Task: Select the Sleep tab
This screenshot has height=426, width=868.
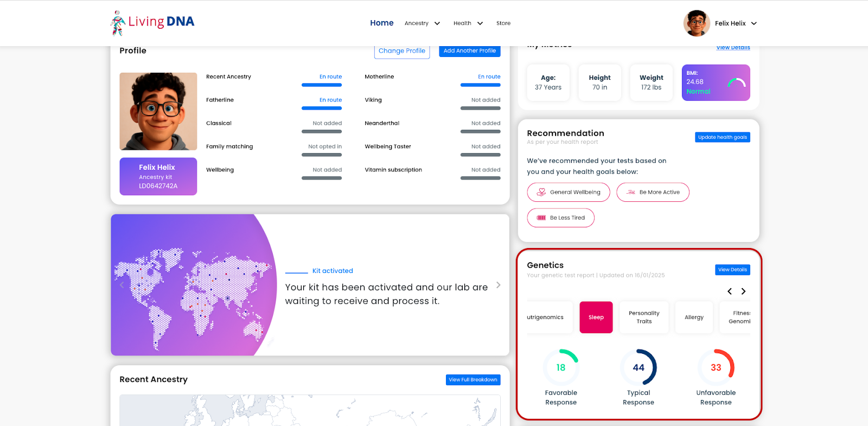Action: tap(596, 317)
